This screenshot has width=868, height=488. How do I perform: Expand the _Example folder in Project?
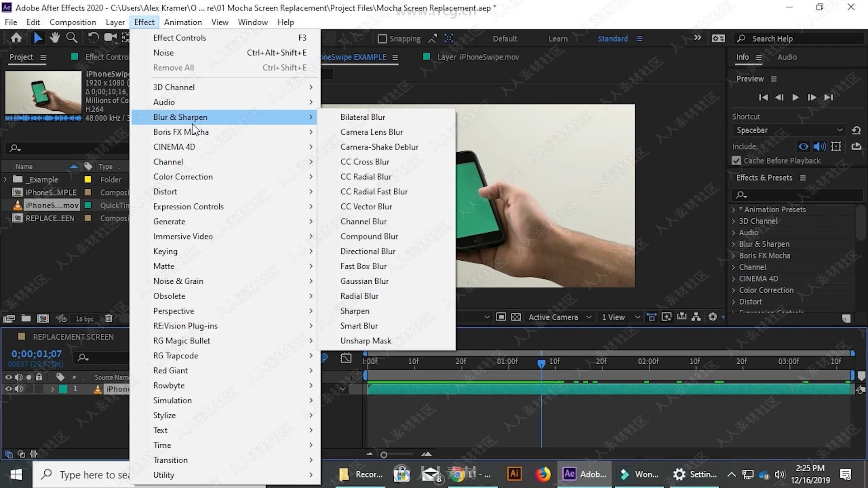click(x=5, y=179)
